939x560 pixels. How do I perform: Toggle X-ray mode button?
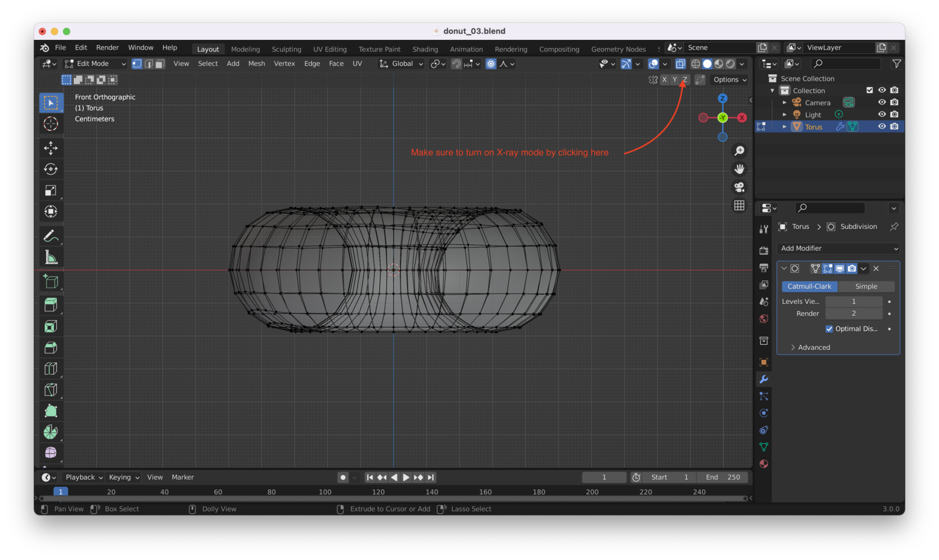(680, 63)
